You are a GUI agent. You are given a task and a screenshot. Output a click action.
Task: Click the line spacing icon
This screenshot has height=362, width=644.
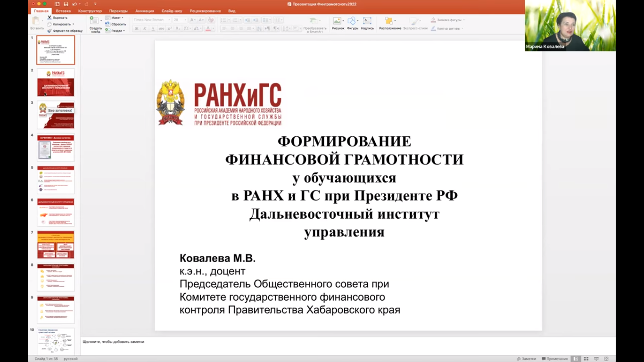[x=265, y=20]
